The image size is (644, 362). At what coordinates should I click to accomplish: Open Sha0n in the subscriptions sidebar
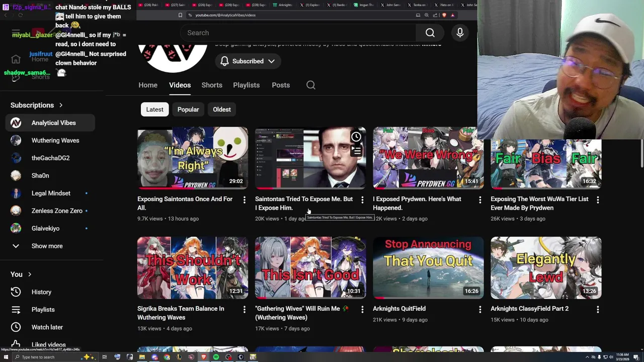click(50, 175)
